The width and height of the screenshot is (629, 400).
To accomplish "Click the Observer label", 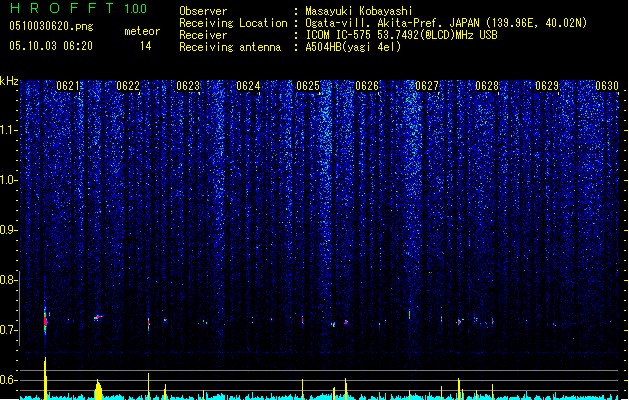I will [x=203, y=11].
